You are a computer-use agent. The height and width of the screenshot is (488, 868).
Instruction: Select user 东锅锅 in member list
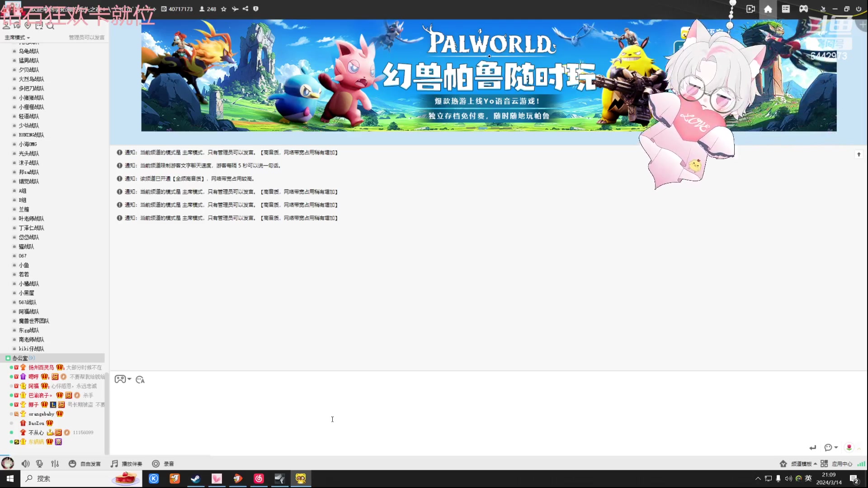tap(36, 442)
